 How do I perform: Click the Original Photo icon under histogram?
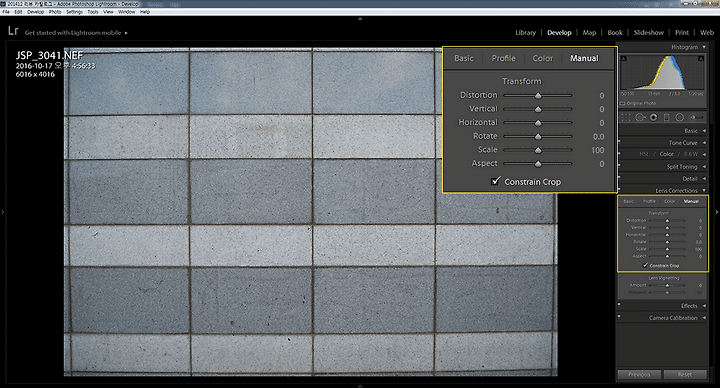pyautogui.click(x=622, y=103)
